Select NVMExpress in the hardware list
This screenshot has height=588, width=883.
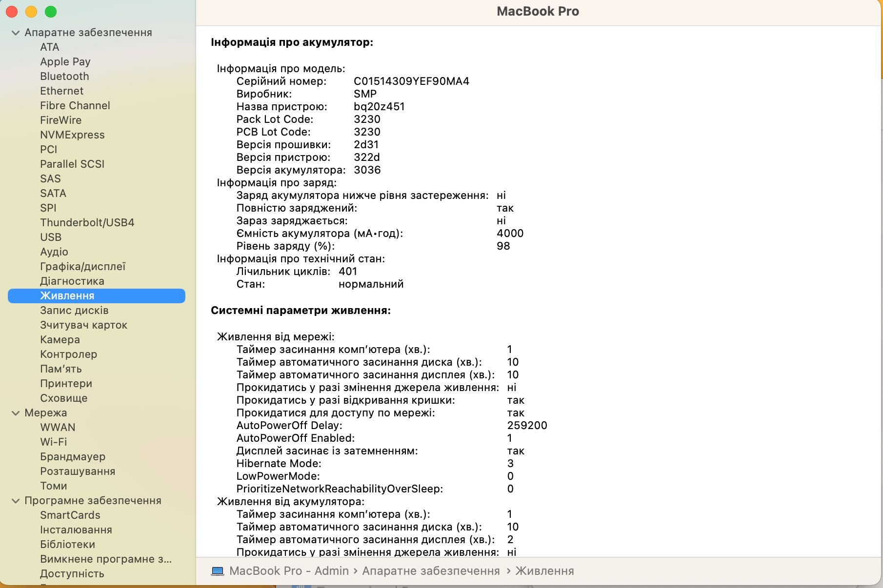72,135
